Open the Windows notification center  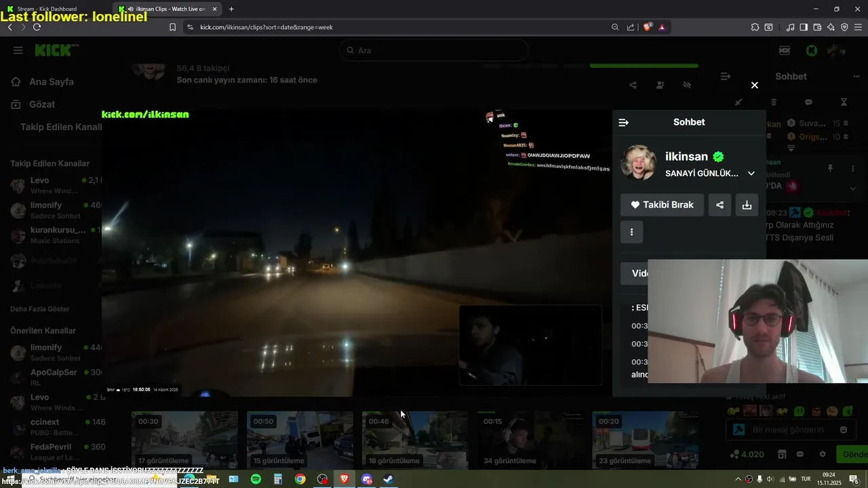[x=854, y=479]
